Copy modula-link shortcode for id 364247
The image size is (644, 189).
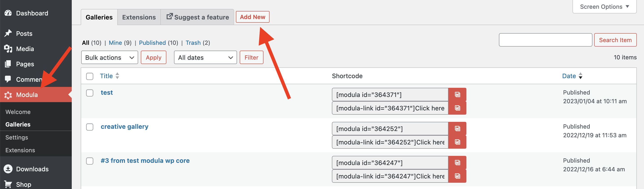point(457,176)
